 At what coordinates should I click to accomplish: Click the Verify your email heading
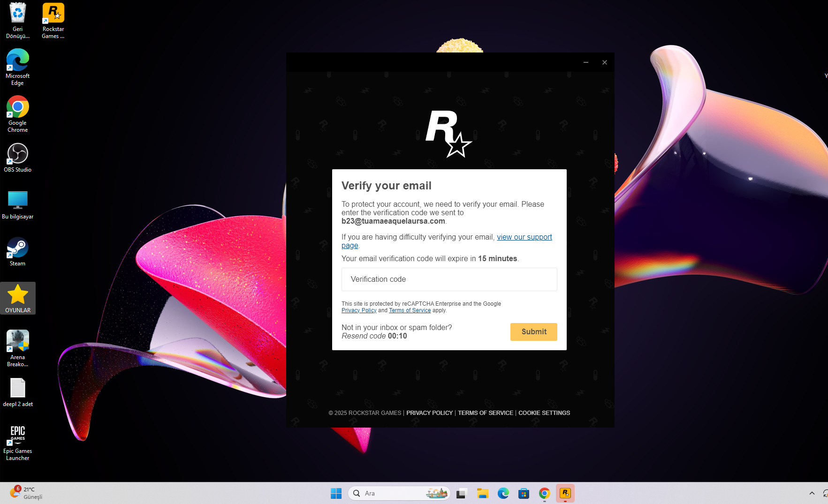click(387, 186)
